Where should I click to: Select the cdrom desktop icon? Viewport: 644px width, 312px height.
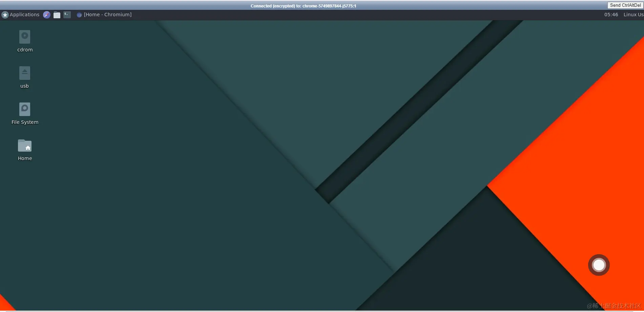click(25, 41)
